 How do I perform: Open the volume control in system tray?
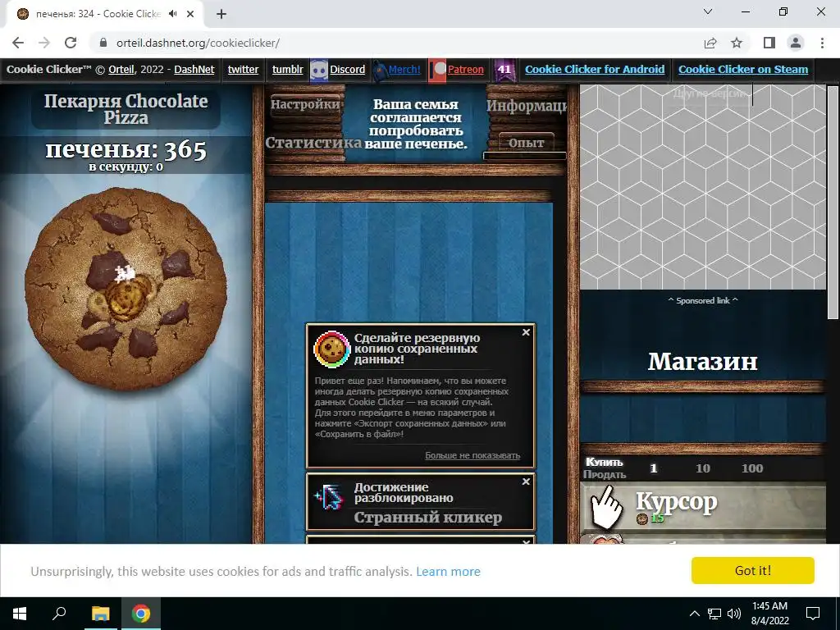734,614
